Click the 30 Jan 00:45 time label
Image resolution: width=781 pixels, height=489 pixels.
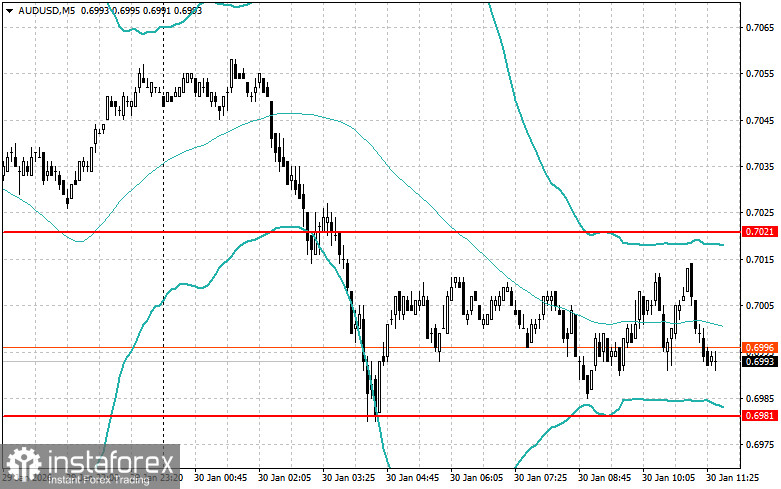pos(220,478)
